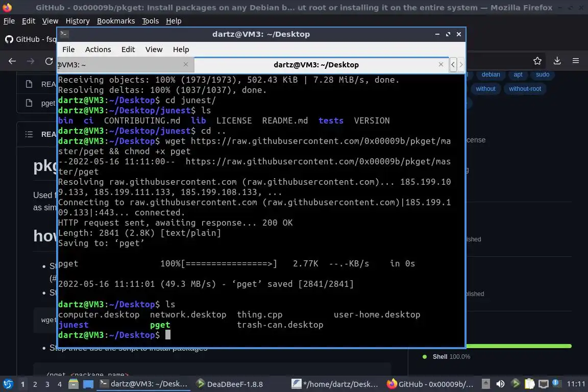The width and height of the screenshot is (588, 392).
Task: Click 'trash-can.desktop' in the terminal listing
Action: coord(280,325)
